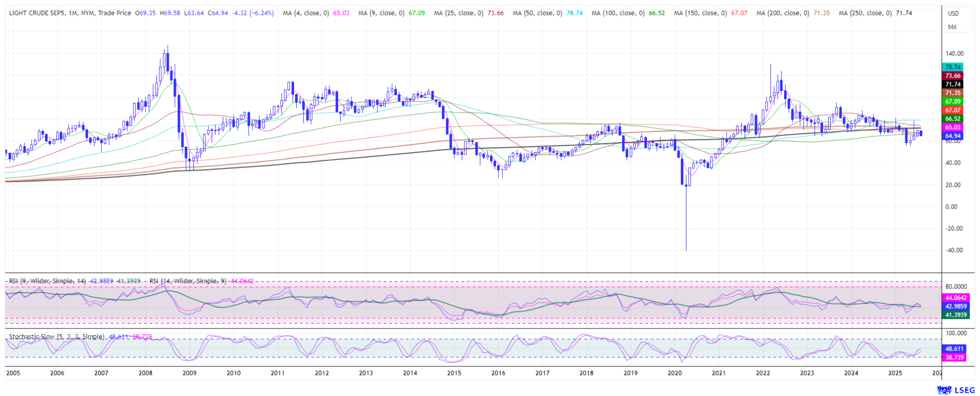Click the MA (200, close, 0) legend label
980x396 pixels.
click(x=783, y=13)
